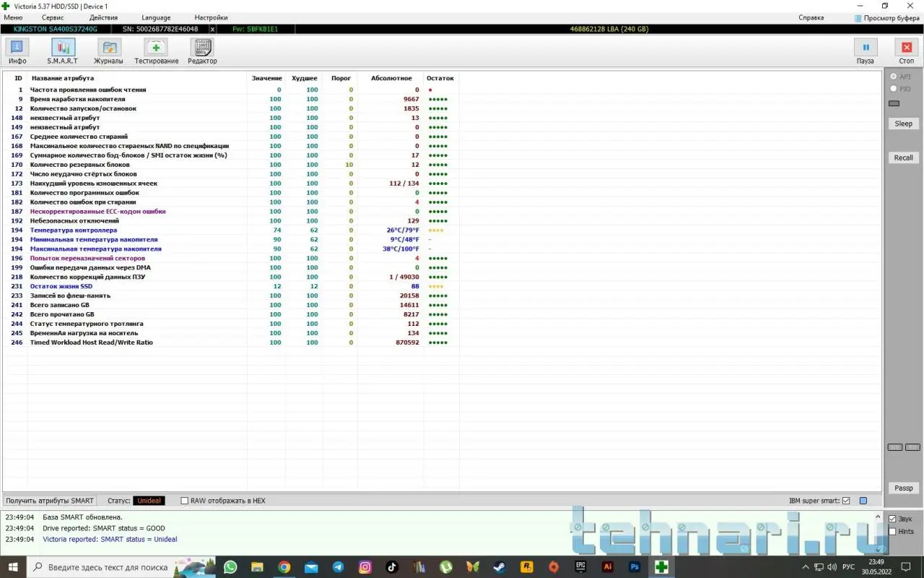Enable the Hints checkbox
The image size is (924, 578).
point(892,532)
